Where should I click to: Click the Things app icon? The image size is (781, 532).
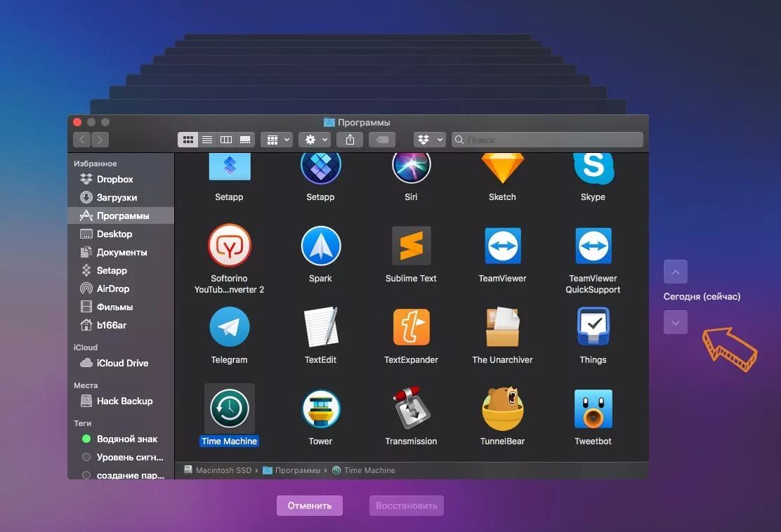click(593, 326)
